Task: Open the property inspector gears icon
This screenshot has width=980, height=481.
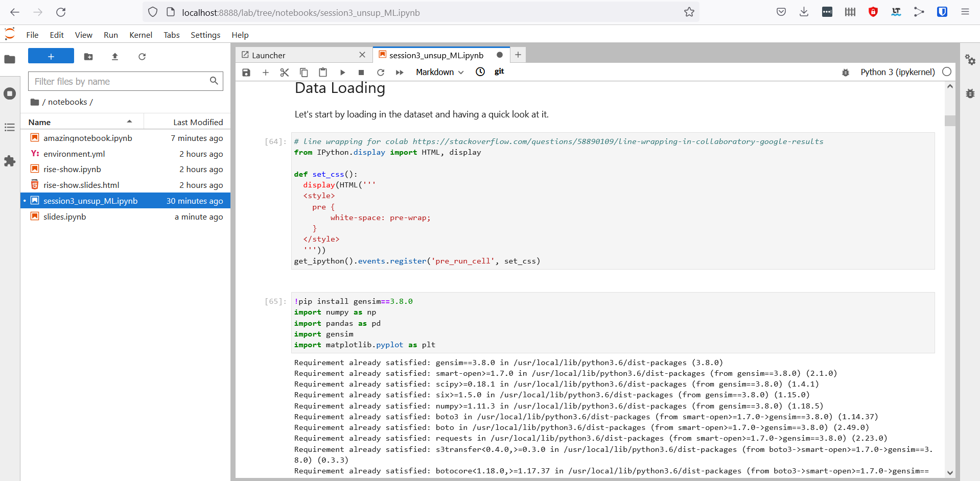Action: 970,59
